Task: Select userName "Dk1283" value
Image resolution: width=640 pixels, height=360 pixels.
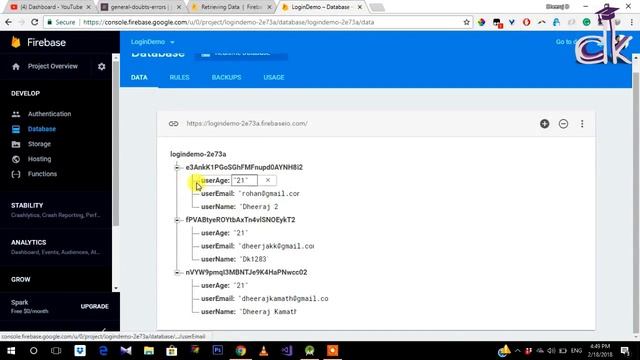Action: [253, 259]
